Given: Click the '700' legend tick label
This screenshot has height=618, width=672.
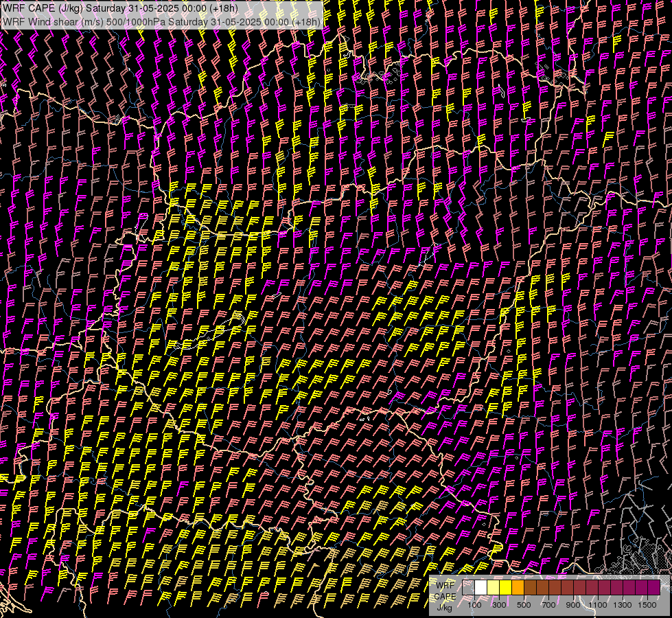Looking at the screenshot, I should pos(548,605).
